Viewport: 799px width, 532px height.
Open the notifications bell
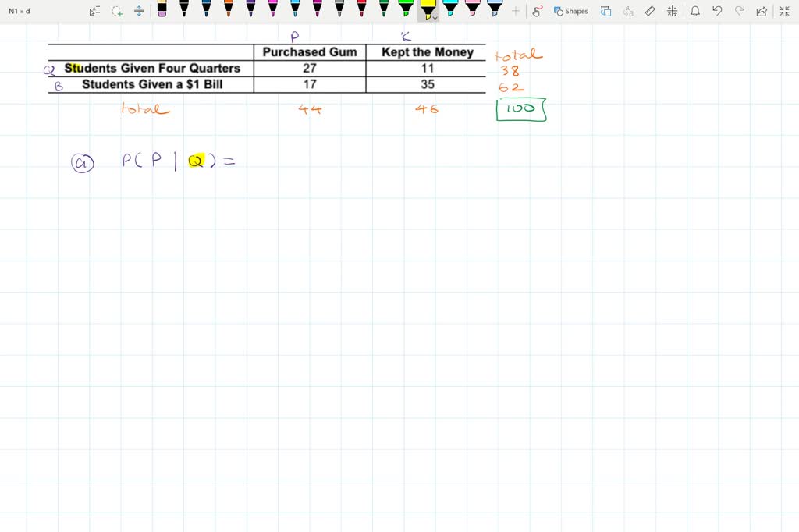pyautogui.click(x=695, y=11)
